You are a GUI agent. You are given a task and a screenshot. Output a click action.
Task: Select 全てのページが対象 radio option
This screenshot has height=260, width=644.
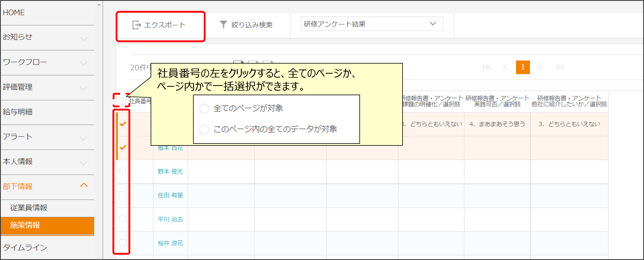pyautogui.click(x=204, y=109)
